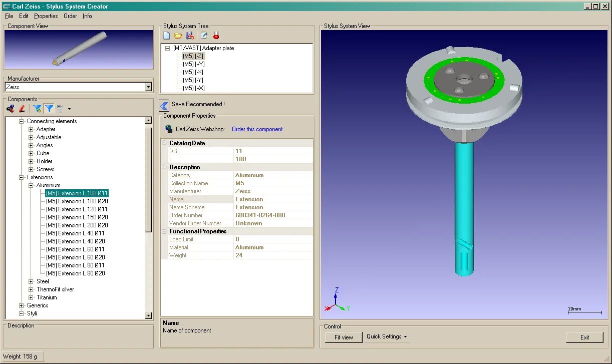
Task: Expand the Generics node
Action: 22,305
